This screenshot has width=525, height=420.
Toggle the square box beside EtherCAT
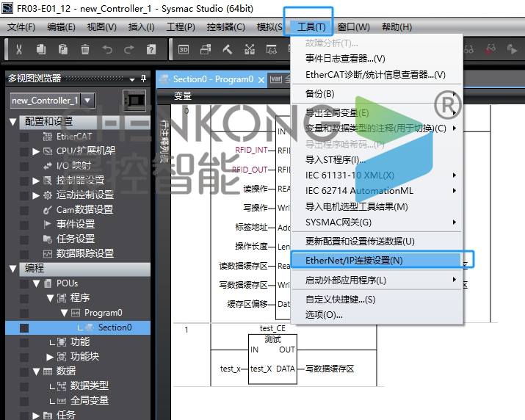click(24, 137)
